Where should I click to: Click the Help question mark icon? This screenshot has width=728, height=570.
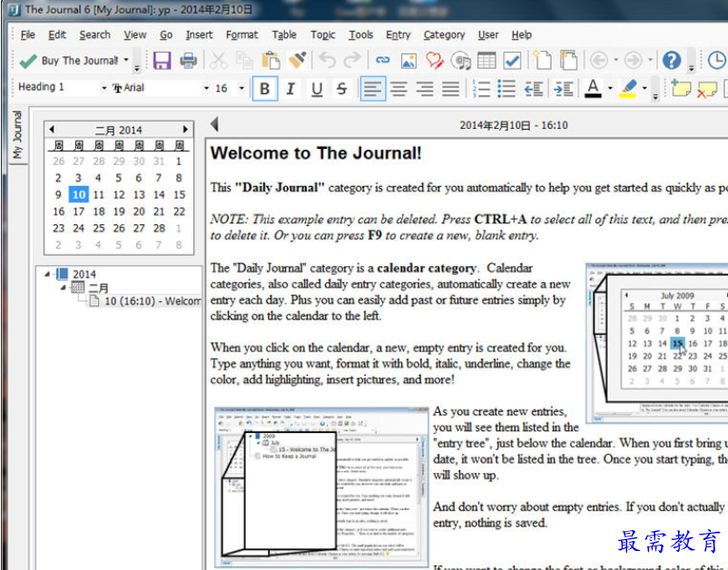672,60
